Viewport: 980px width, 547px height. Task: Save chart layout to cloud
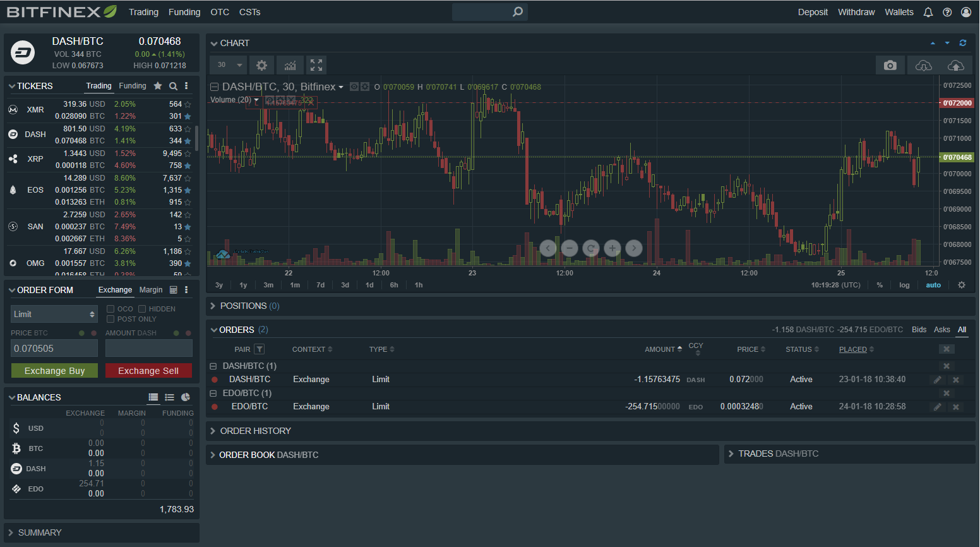[956, 65]
